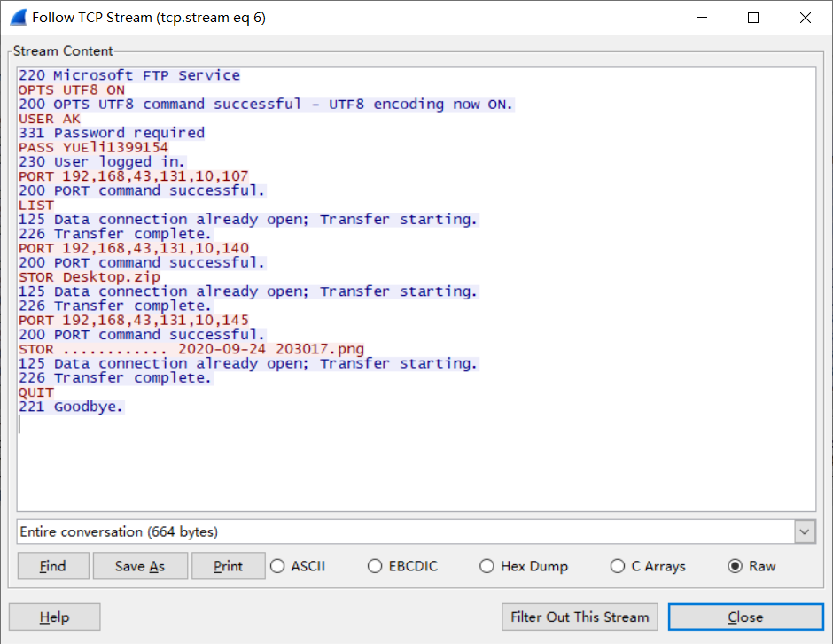Click the 'LIST' command line
Screen dimensions: 833x644
coord(36,205)
